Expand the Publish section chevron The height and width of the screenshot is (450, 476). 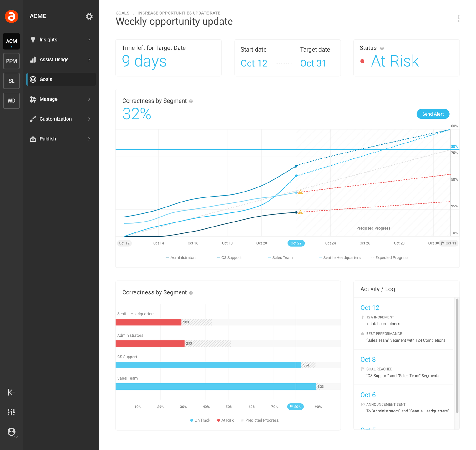(89, 139)
